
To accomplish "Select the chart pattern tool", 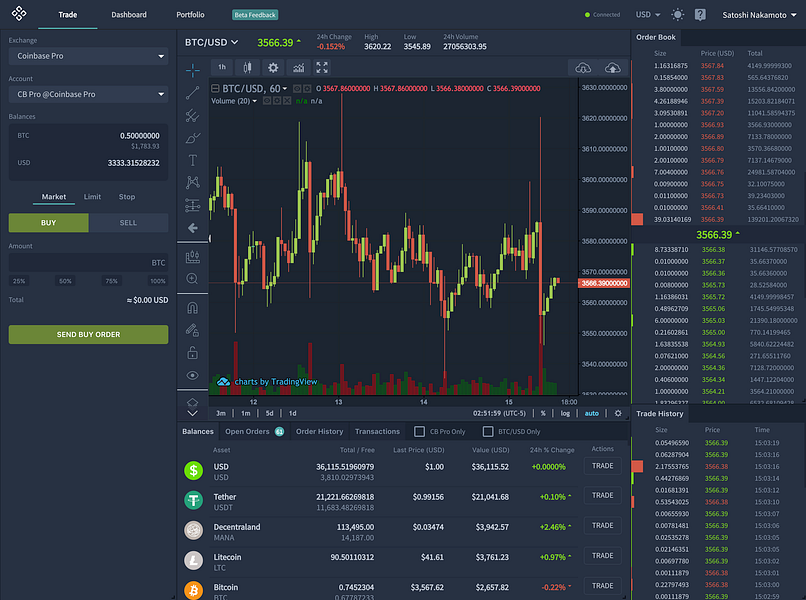I will pos(193,183).
